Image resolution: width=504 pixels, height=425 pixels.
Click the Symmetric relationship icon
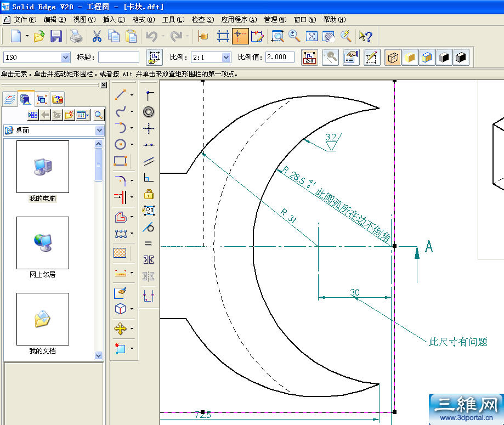click(x=149, y=260)
